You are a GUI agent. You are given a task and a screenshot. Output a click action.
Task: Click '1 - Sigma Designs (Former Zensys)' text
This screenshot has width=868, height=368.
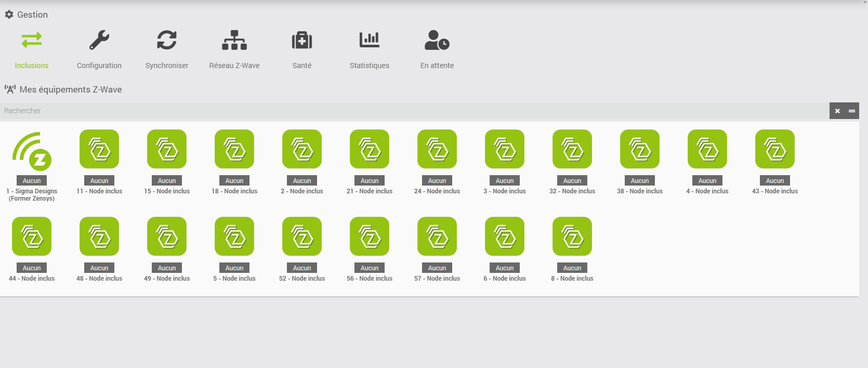click(32, 195)
